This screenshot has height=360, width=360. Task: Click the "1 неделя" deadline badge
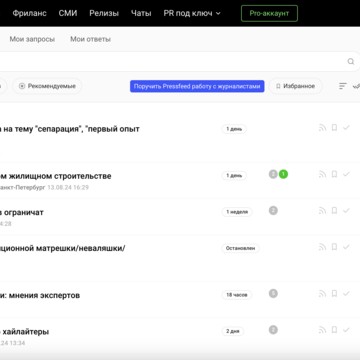237,212
